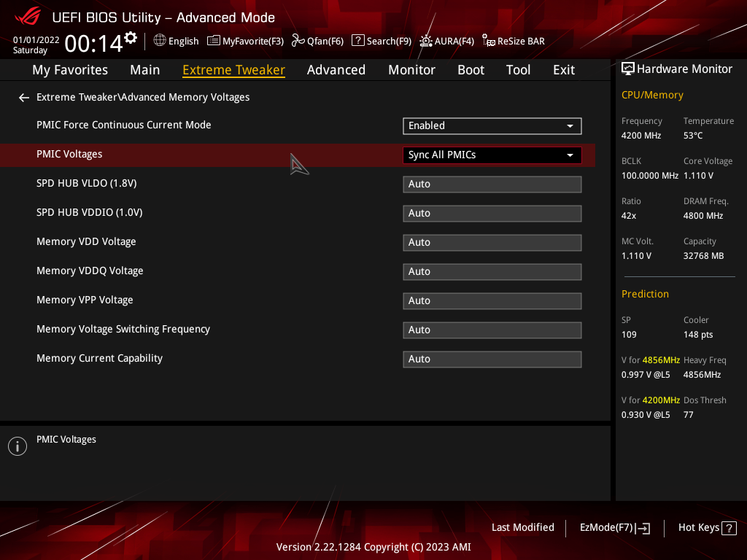The height and width of the screenshot is (560, 747).
Task: Open date and time settings gear
Action: point(131,38)
